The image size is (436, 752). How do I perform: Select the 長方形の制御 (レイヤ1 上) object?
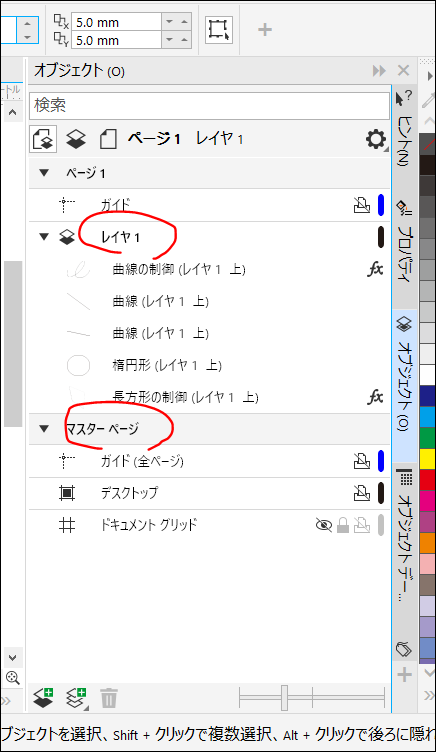(x=209, y=397)
